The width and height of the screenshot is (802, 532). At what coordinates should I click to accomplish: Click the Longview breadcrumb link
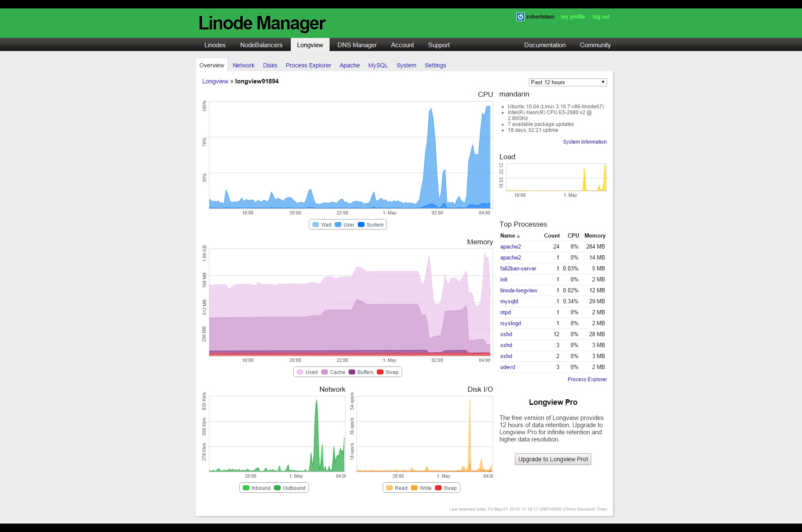[215, 81]
